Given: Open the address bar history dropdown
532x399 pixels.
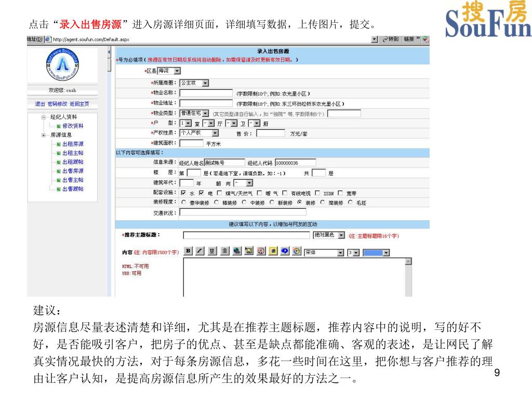Looking at the screenshot, I should point(374,39).
